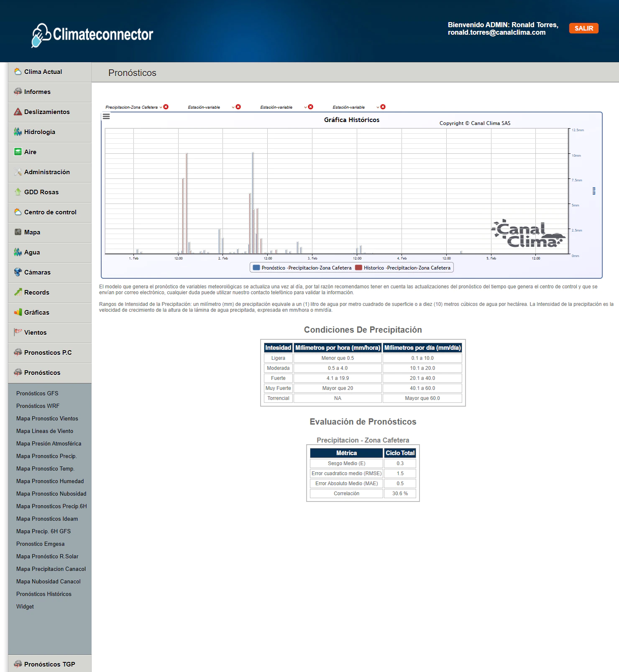Click the Cámaras sidebar icon

pyautogui.click(x=18, y=272)
